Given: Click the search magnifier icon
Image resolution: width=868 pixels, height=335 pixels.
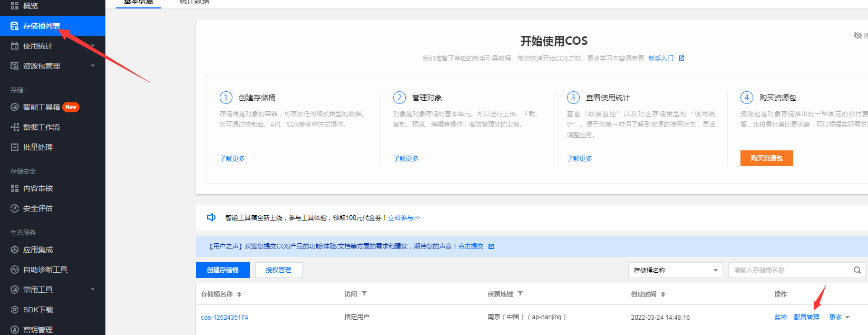Looking at the screenshot, I should (x=857, y=270).
